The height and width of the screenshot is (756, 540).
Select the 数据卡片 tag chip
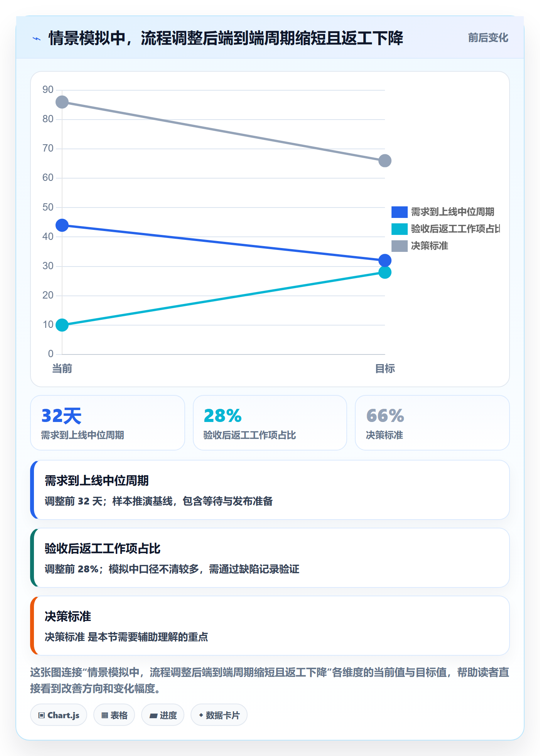[x=219, y=715]
